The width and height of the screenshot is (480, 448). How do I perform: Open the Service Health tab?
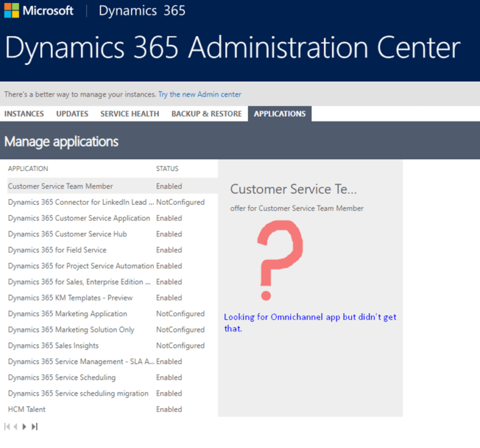129,114
